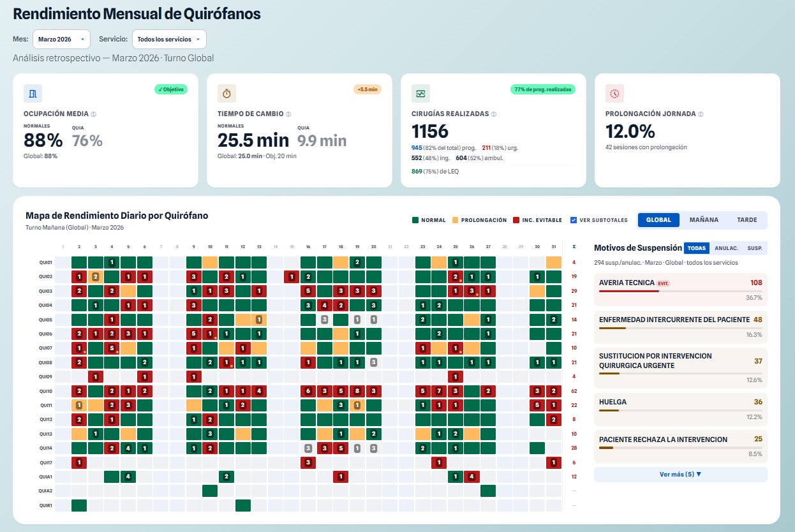The height and width of the screenshot is (532, 795).
Task: Click info icon next to Tiempo de Cambio
Action: (x=288, y=114)
